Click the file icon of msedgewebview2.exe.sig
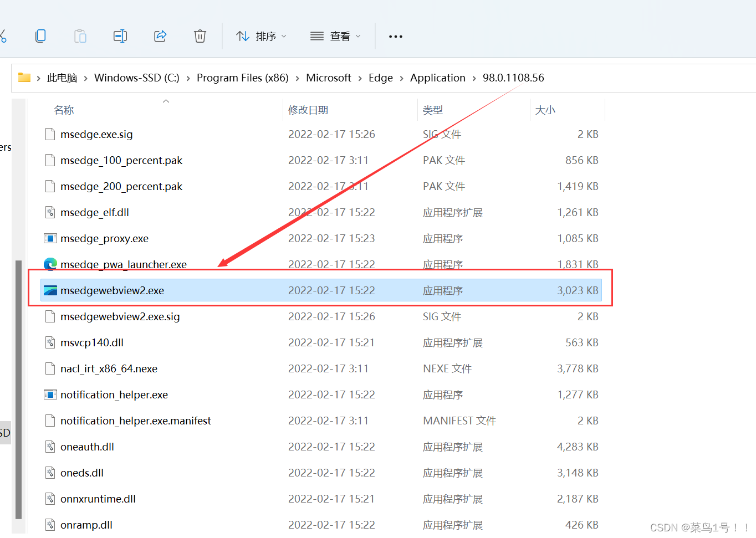This screenshot has height=538, width=756. click(x=50, y=316)
